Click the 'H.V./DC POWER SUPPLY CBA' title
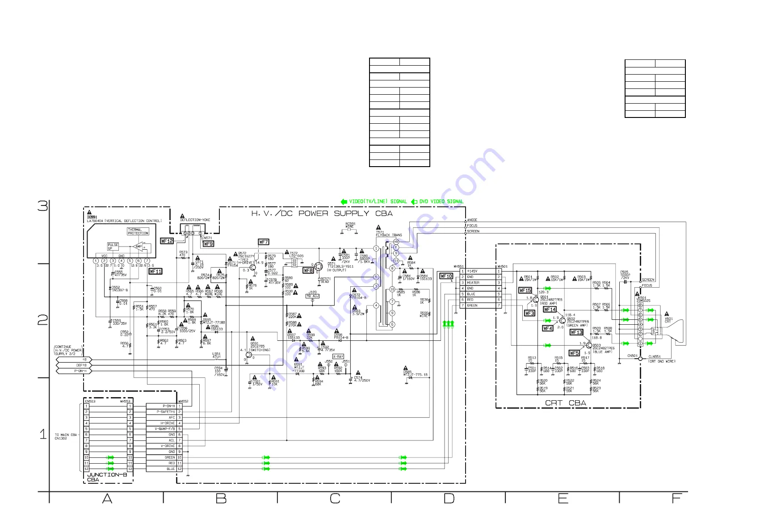The height and width of the screenshot is (532, 760). 322,214
